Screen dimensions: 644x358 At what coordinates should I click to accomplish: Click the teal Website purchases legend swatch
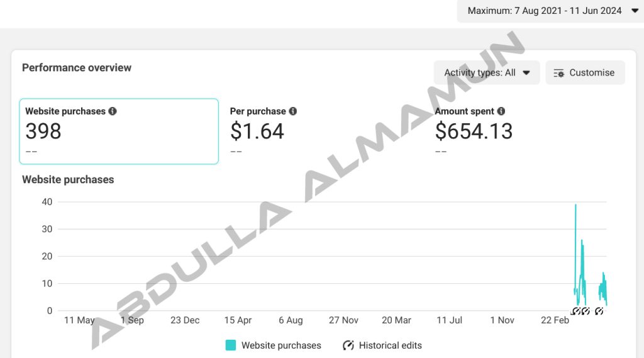pyautogui.click(x=231, y=345)
